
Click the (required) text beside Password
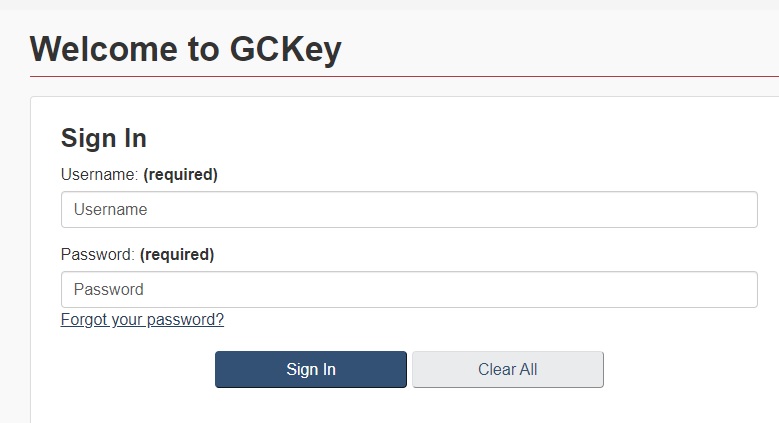[x=177, y=254]
